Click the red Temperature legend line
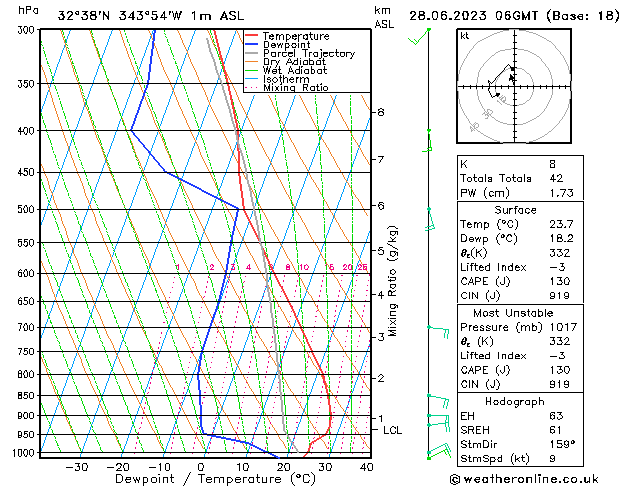 point(252,36)
